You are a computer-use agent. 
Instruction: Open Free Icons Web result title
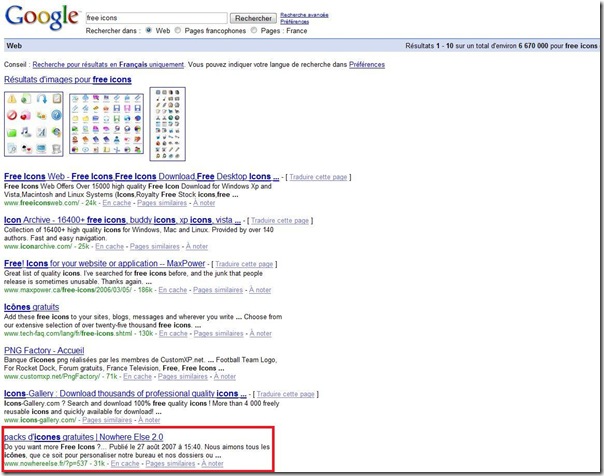(141, 176)
